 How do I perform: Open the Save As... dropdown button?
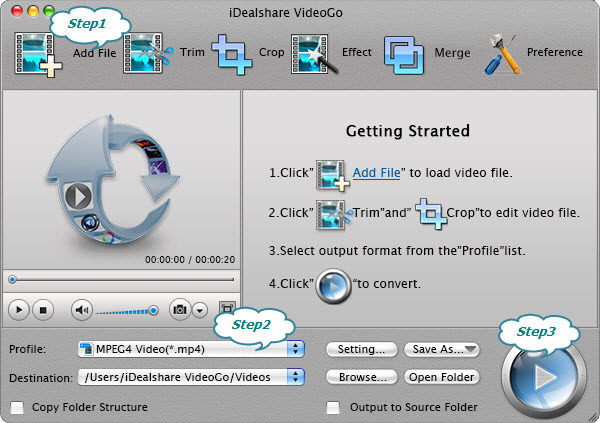[442, 349]
